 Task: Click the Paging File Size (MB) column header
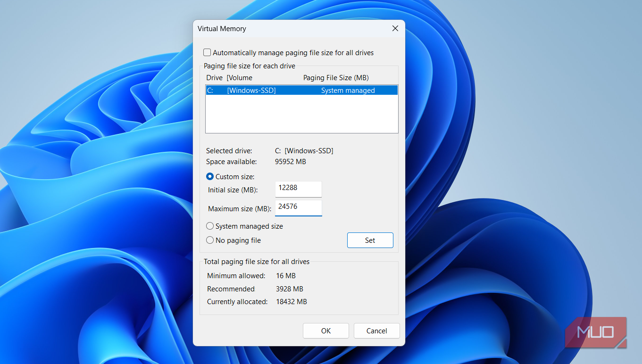tap(336, 78)
